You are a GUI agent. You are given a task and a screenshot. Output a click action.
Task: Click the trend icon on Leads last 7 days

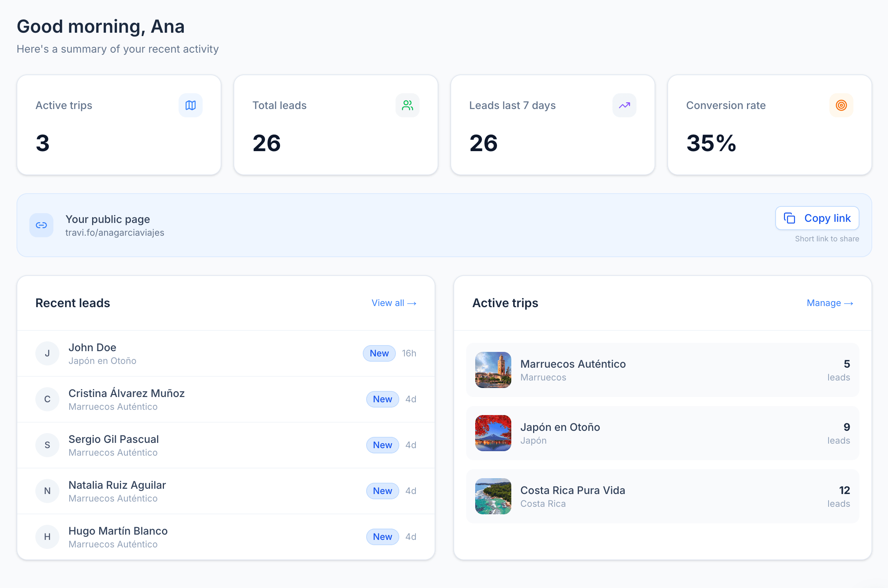pyautogui.click(x=624, y=105)
